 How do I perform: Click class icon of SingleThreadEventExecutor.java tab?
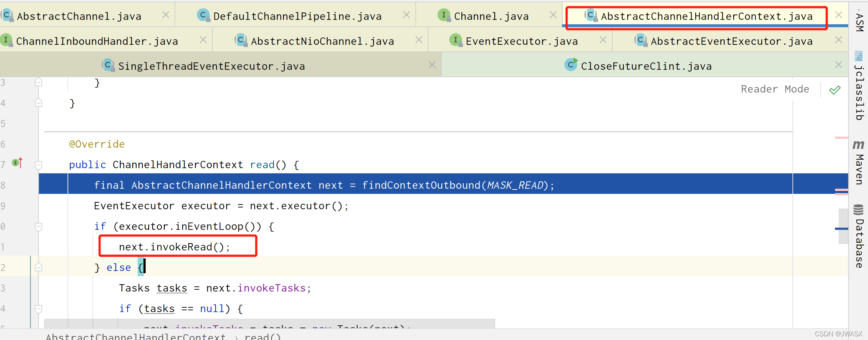click(x=108, y=65)
